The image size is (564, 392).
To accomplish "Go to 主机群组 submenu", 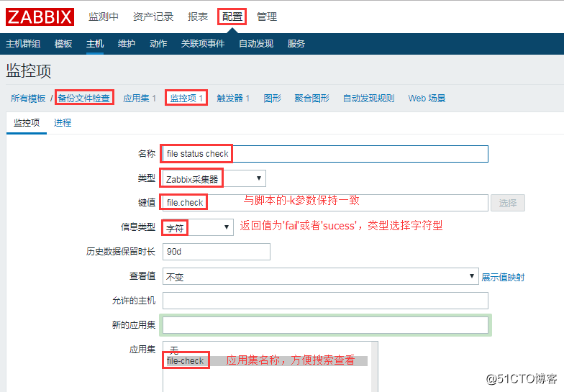I will pyautogui.click(x=23, y=44).
